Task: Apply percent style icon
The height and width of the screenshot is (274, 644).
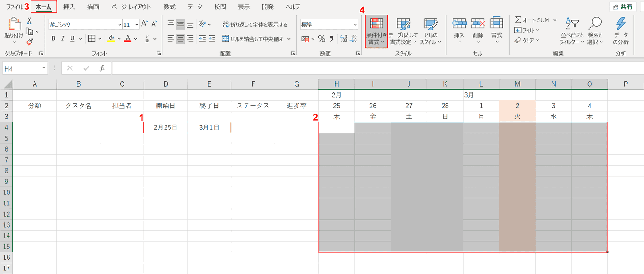Action: [321, 38]
